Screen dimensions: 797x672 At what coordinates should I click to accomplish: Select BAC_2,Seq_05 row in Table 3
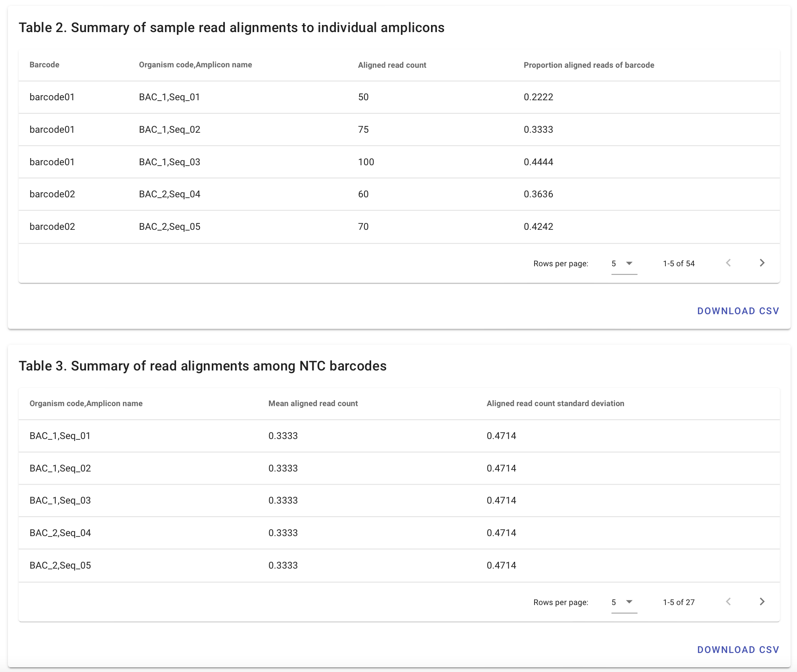pos(399,565)
